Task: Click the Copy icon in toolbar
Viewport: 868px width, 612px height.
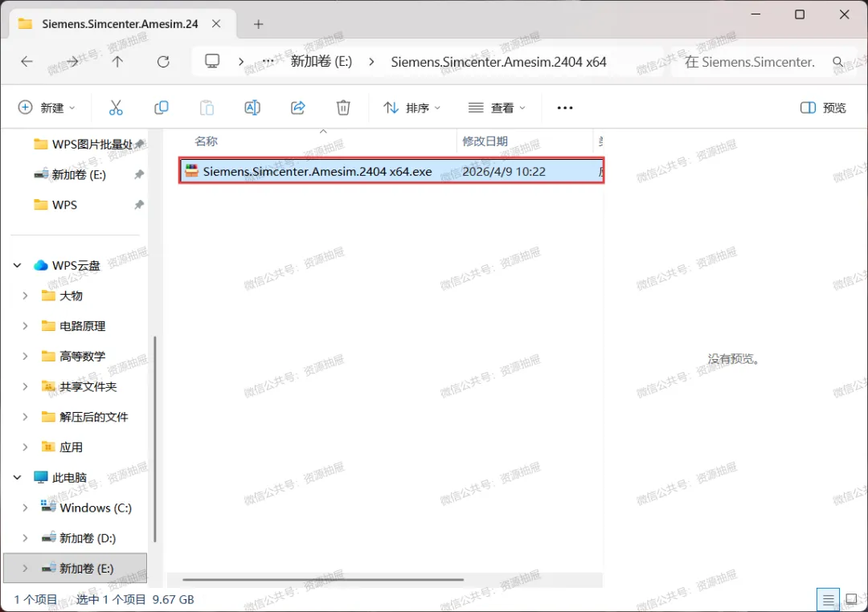Action: pyautogui.click(x=161, y=108)
